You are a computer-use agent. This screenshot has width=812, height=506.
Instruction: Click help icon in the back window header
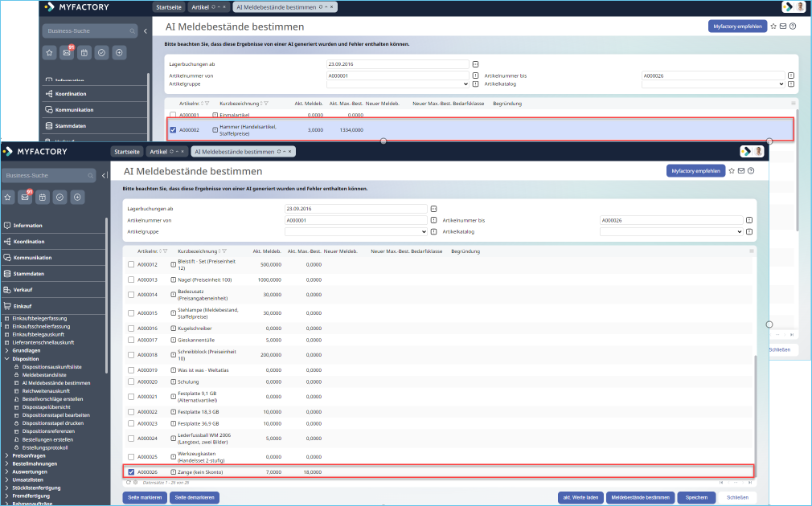(793, 27)
